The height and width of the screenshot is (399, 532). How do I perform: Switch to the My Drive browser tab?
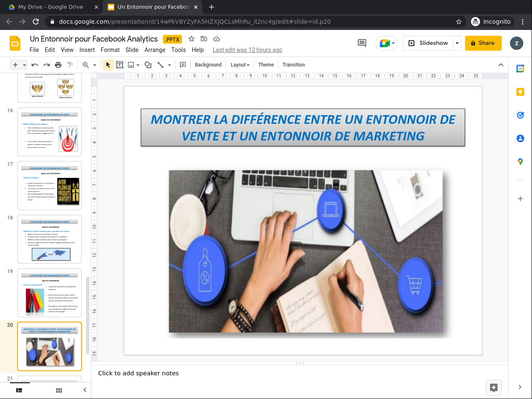pyautogui.click(x=52, y=7)
